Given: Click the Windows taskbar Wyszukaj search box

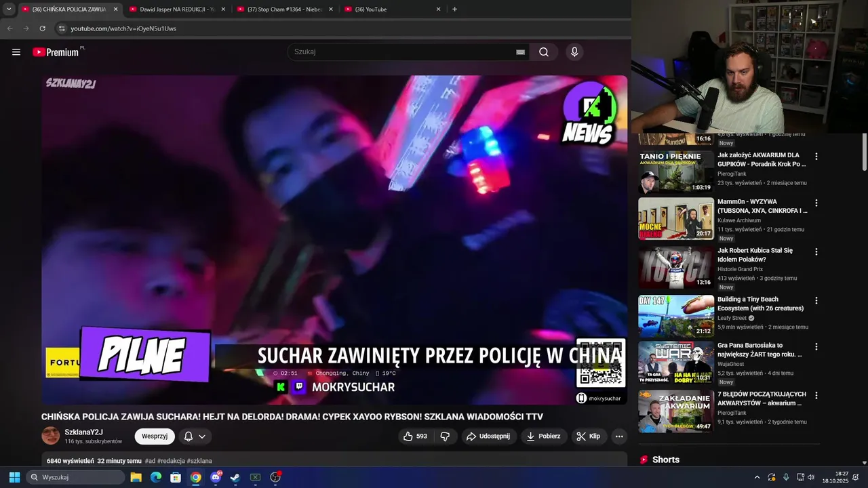Looking at the screenshot, I should pos(75,477).
